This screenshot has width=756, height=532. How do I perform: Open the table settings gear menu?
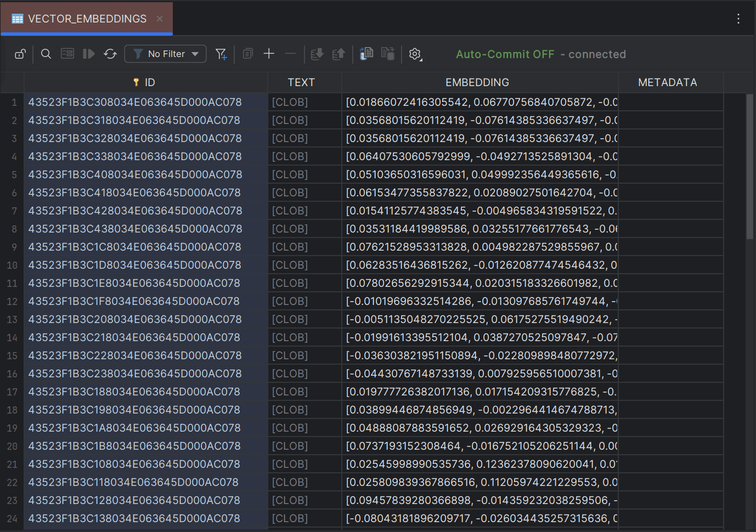415,54
